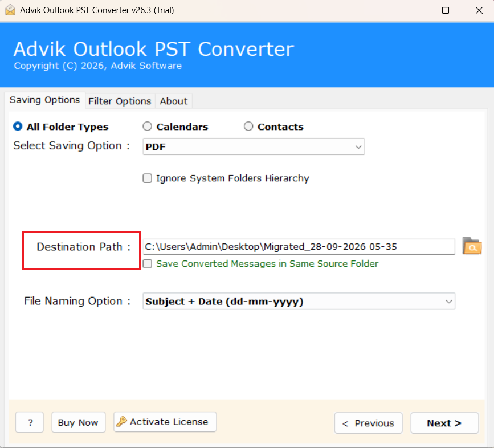This screenshot has width=494, height=448.
Task: Maximize the Advik converter window
Action: (446, 10)
